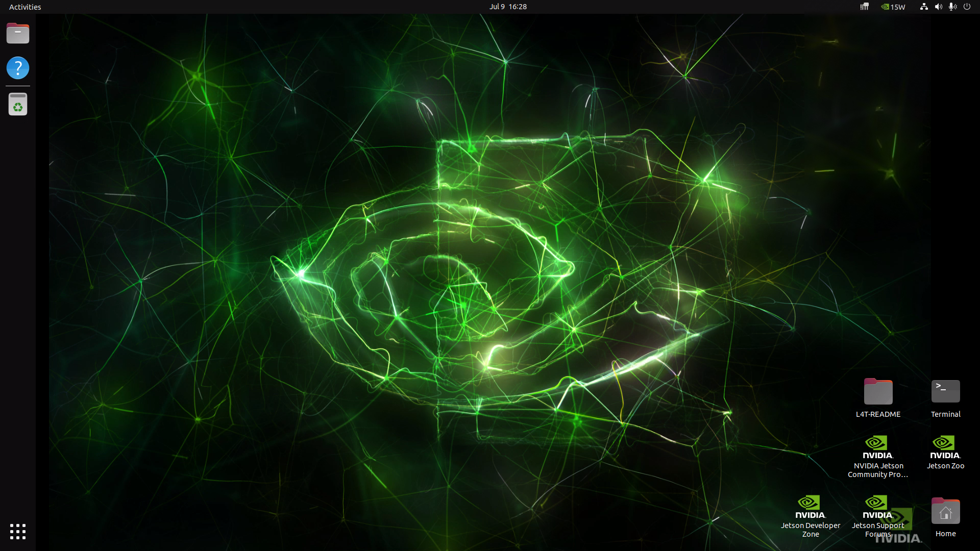Select the Jetson Zoo desktop shortcut
Image resolution: width=980 pixels, height=551 pixels.
point(945,453)
